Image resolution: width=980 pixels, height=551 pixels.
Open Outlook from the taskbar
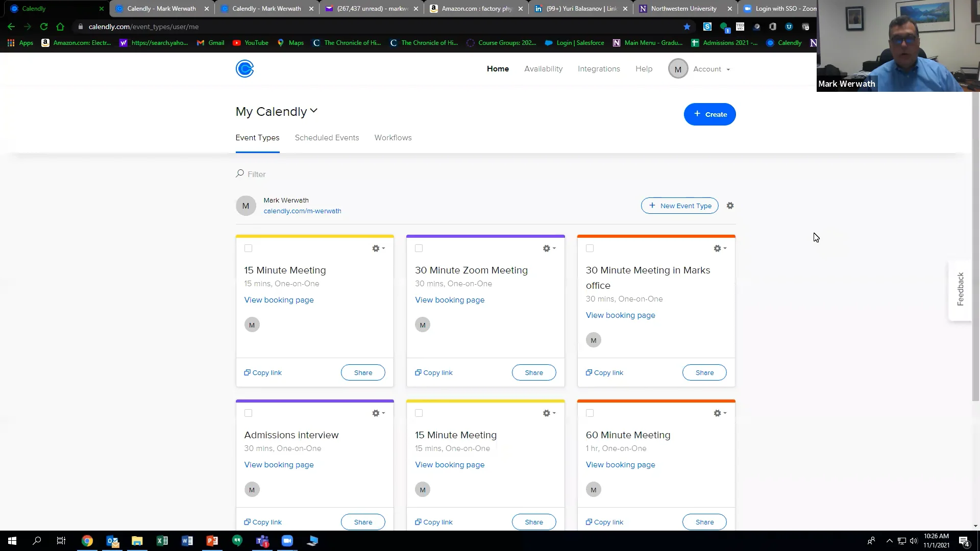(x=112, y=541)
